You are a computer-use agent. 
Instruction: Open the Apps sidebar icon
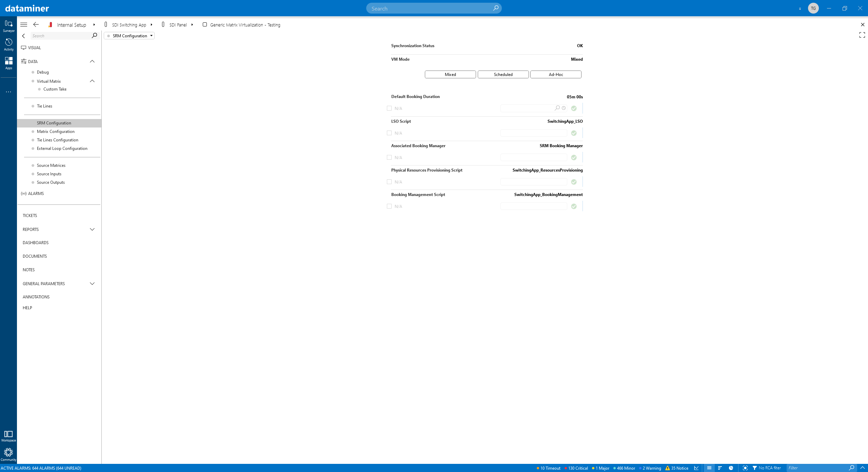8,63
